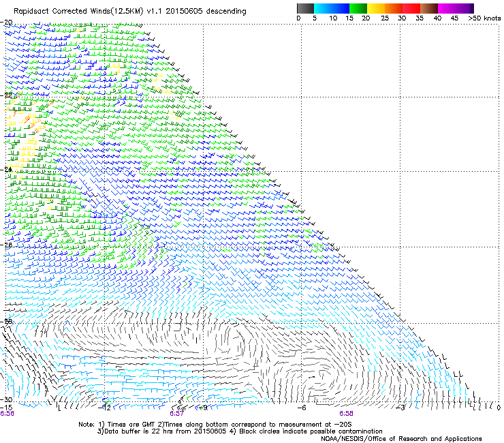The image size is (504, 443).
Task: Click the -22 latitude axis label
Action: pyautogui.click(x=6, y=95)
